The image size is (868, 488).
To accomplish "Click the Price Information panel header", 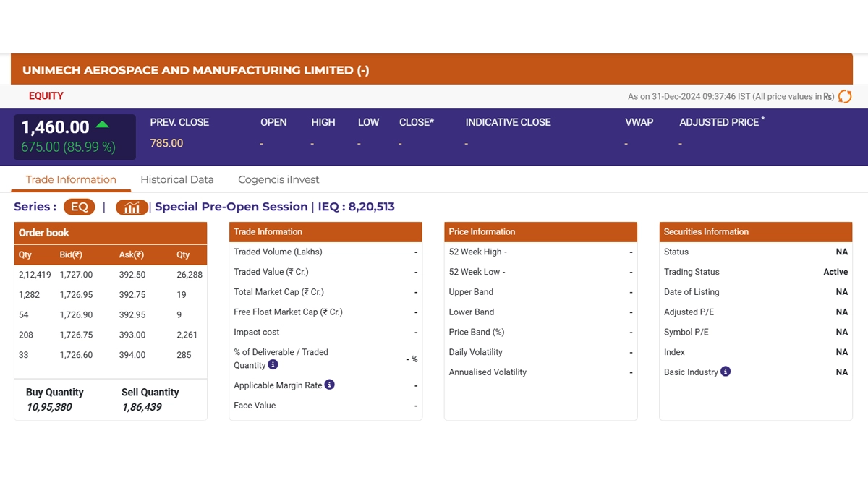I will [540, 232].
